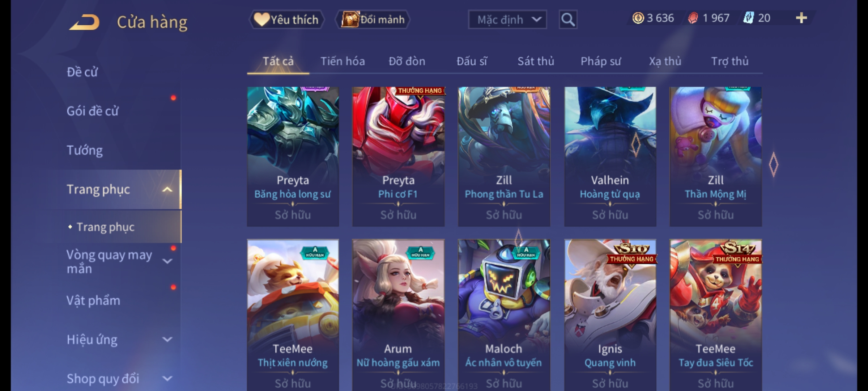The width and height of the screenshot is (868, 391).
Task: Tap the plus icon to add currency
Action: [x=801, y=18]
